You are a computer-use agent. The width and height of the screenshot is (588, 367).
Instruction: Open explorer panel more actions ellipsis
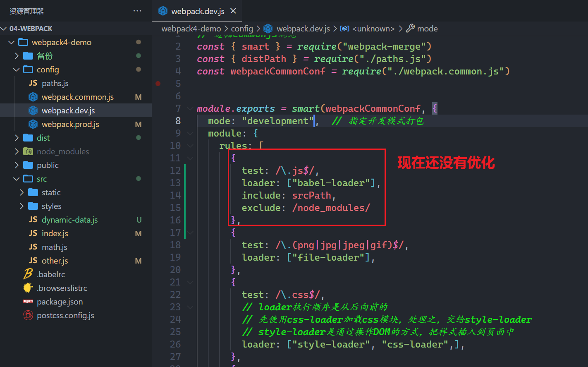coord(137,11)
